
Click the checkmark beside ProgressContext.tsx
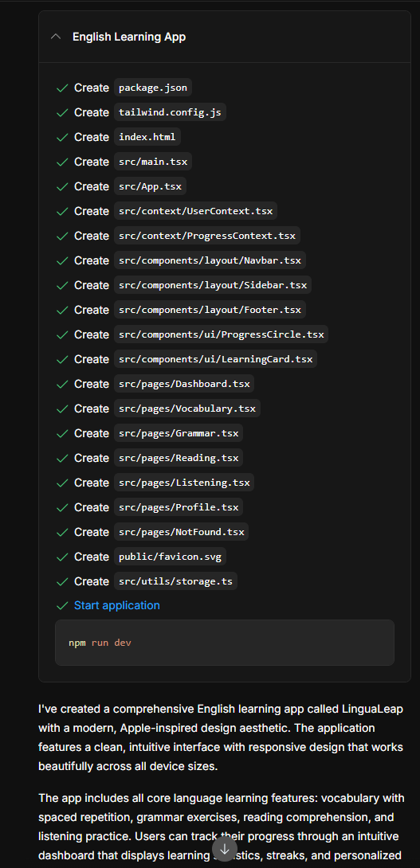click(x=62, y=236)
